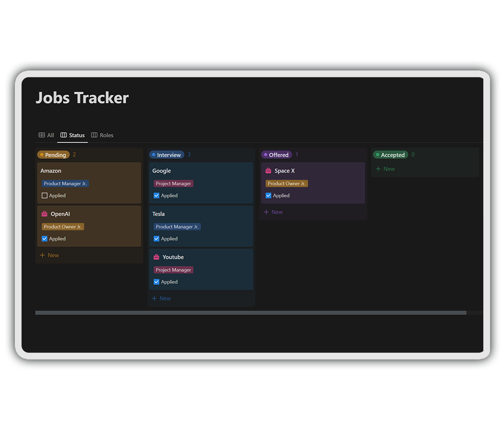
Task: Add a new card under Accepted
Action: click(385, 169)
